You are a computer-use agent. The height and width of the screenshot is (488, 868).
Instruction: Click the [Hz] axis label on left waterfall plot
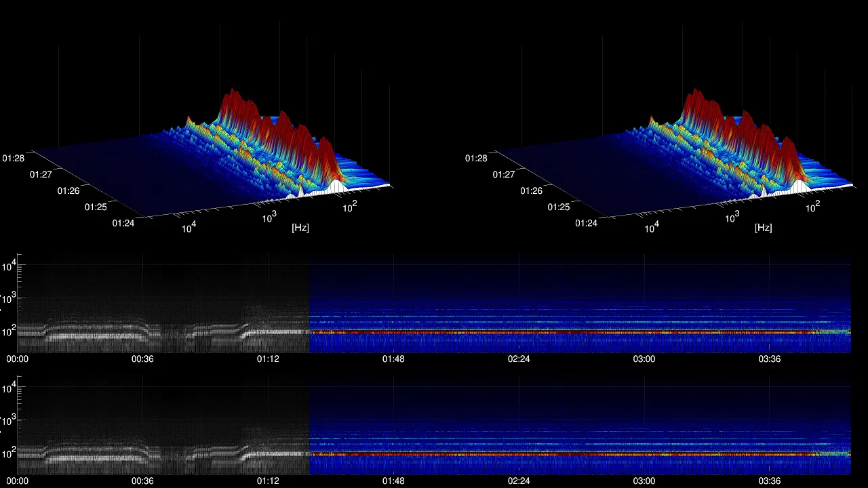click(x=300, y=228)
